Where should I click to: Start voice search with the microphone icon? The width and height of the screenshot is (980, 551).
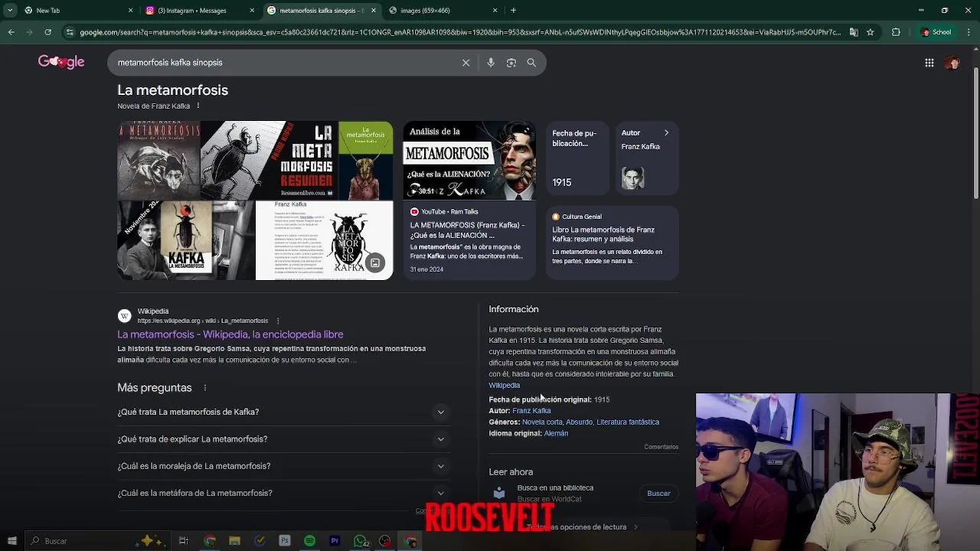click(491, 63)
